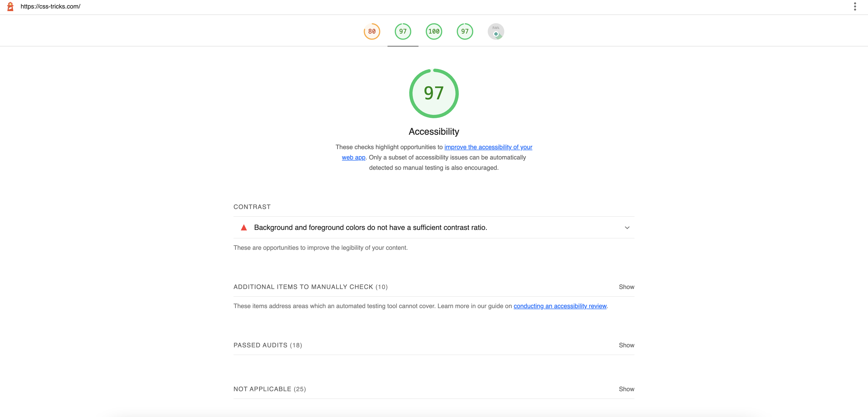868x417 pixels.
Task: Click the red triangle fail icon
Action: tap(244, 228)
